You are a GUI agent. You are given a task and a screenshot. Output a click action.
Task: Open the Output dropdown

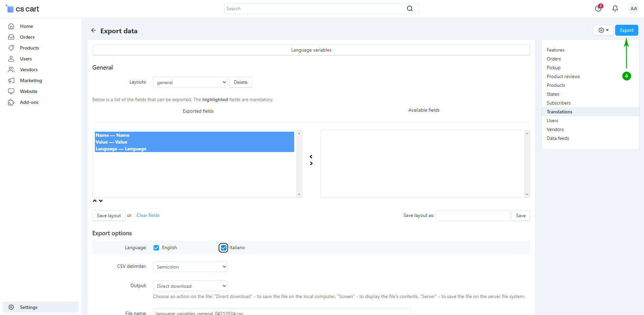click(190, 286)
